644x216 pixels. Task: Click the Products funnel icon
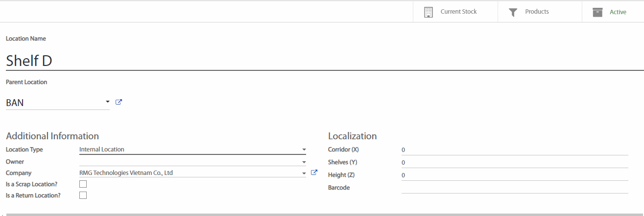coord(513,12)
